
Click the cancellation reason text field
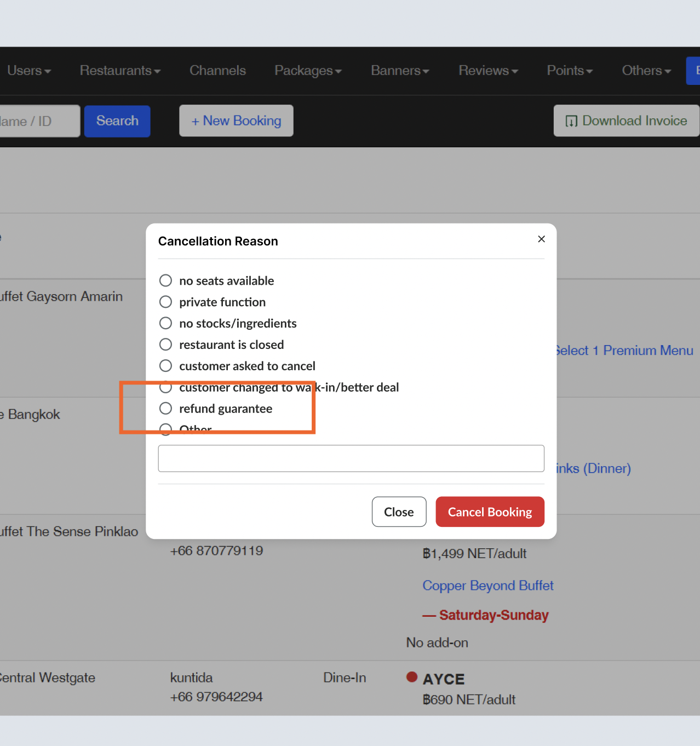tap(351, 458)
